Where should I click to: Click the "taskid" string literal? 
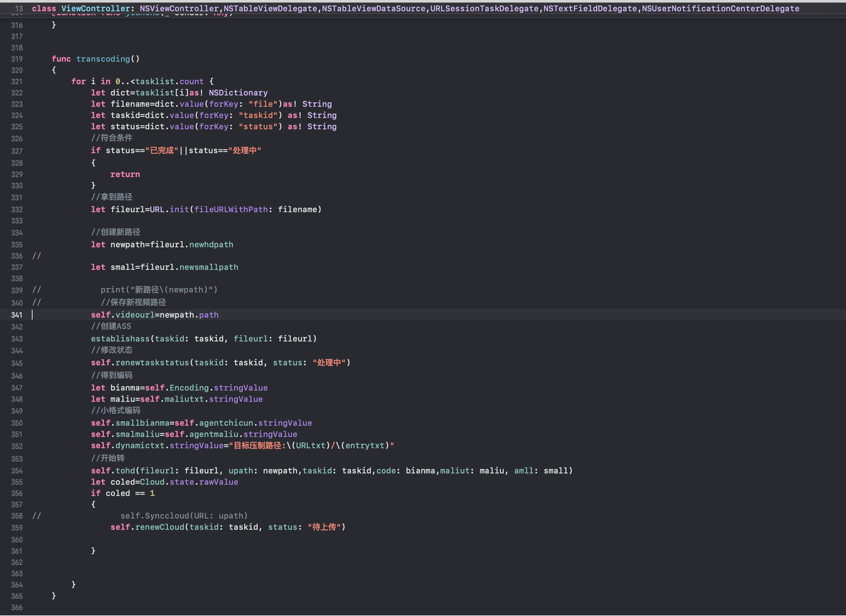[258, 115]
